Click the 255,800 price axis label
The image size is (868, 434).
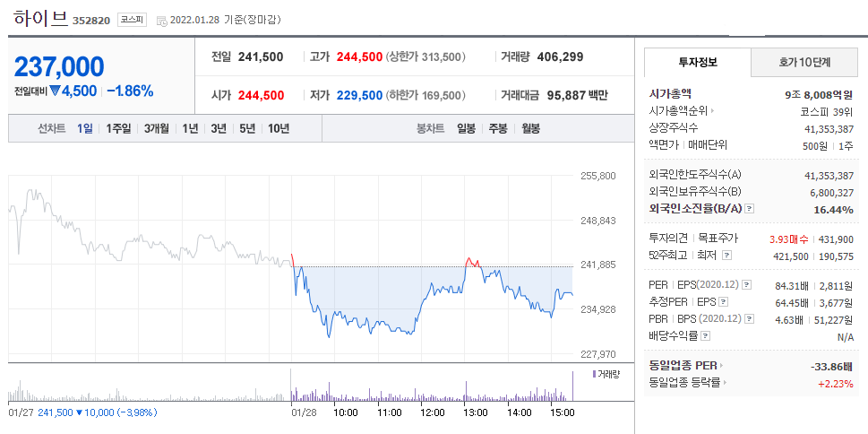click(x=597, y=177)
